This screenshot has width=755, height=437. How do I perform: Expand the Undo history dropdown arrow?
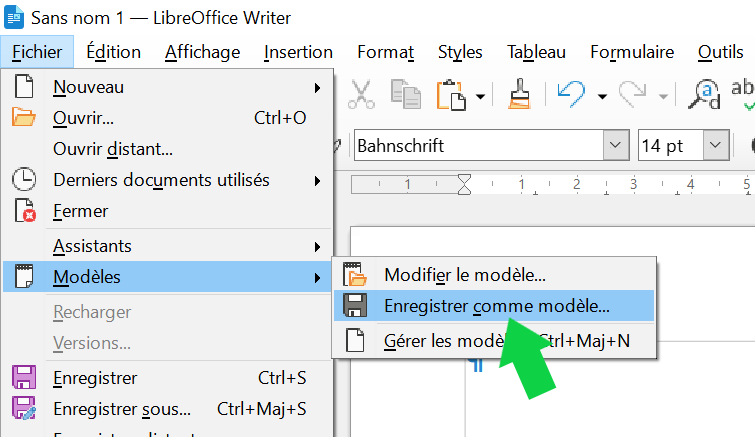coord(602,96)
